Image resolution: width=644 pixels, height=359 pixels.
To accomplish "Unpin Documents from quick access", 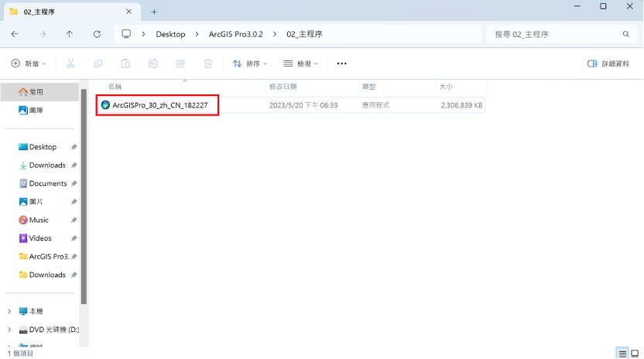I will (74, 183).
